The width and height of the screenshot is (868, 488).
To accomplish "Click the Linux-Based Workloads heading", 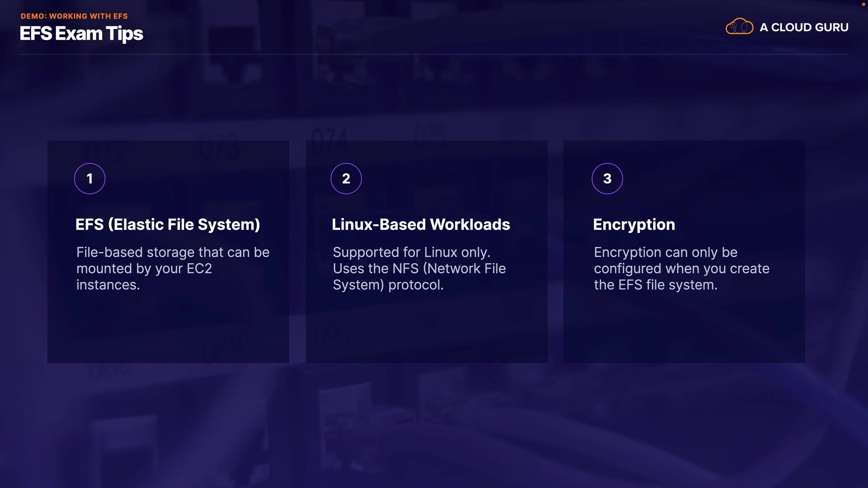I will [420, 225].
